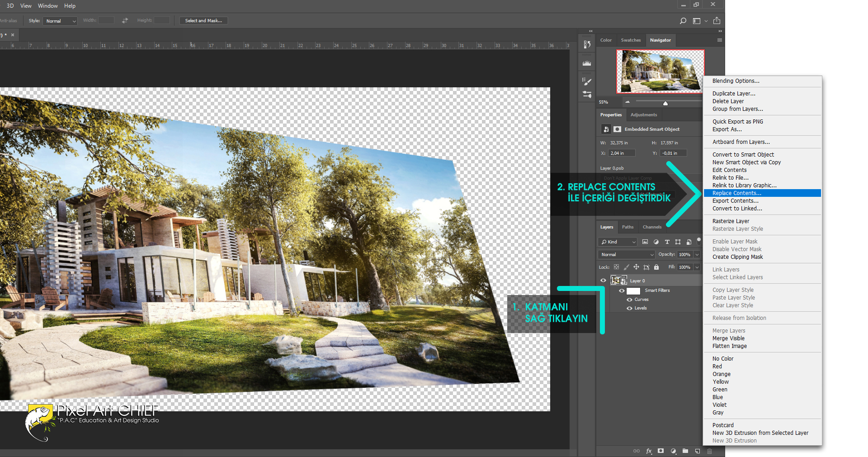Click the Smart Filters white mask thumbnail
Image resolution: width=868 pixels, height=457 pixels.
[x=633, y=291]
